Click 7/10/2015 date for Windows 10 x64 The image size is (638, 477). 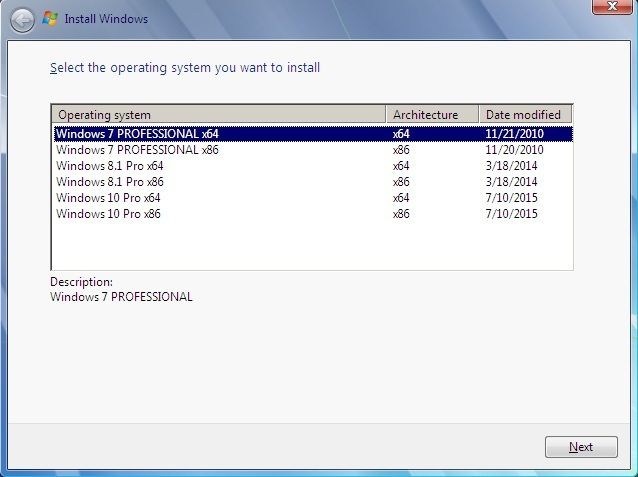(511, 198)
